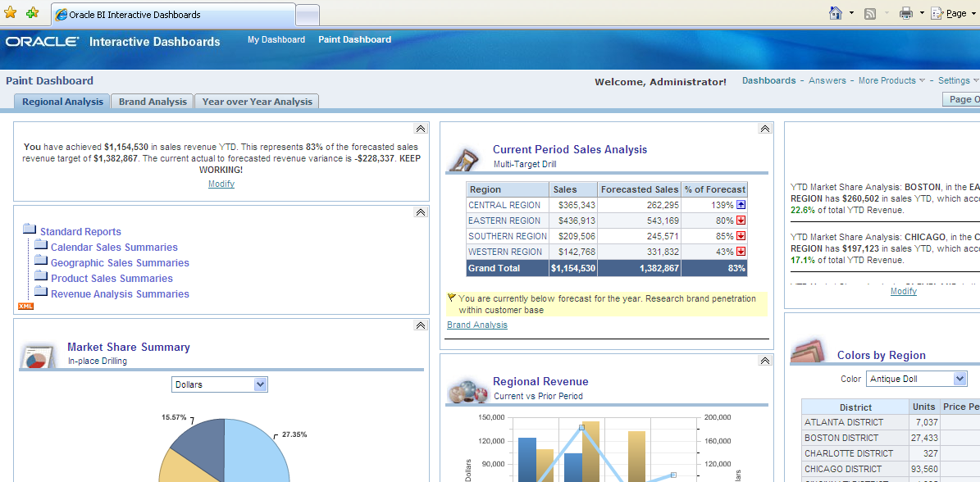Open the Answers link
Viewport: 980px width, 482px height.
tap(827, 80)
